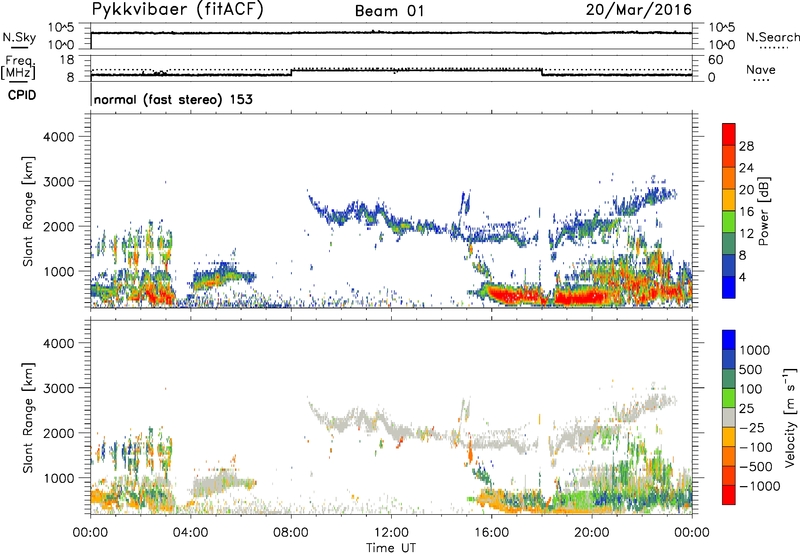Image resolution: width=800 pixels, height=554 pixels.
Task: Click the 'Beam 01' label
Action: pyautogui.click(x=390, y=11)
